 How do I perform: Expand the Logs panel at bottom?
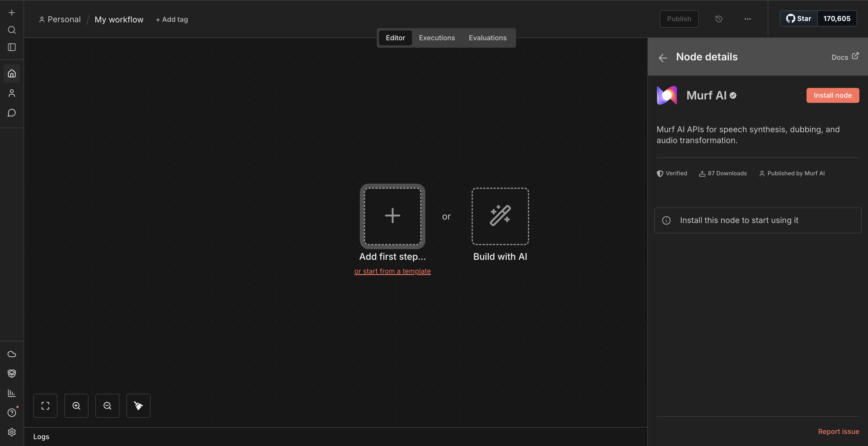[x=41, y=437]
